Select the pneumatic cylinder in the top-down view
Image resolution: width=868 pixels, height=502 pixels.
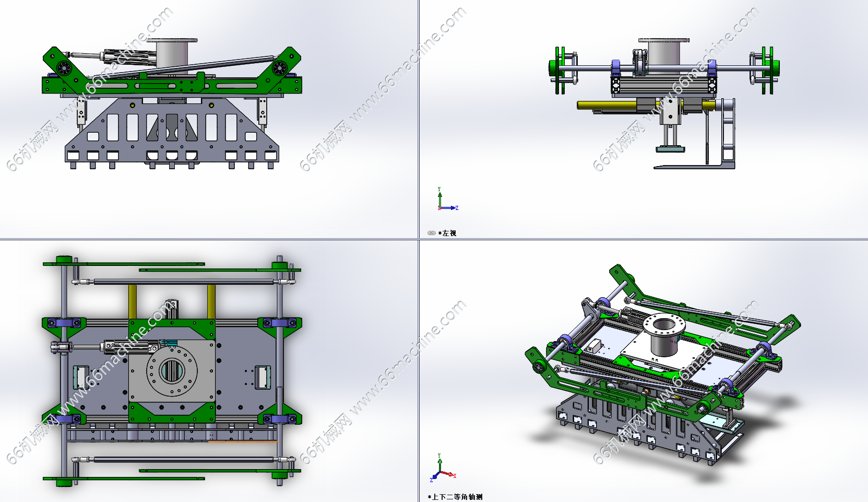(125, 346)
